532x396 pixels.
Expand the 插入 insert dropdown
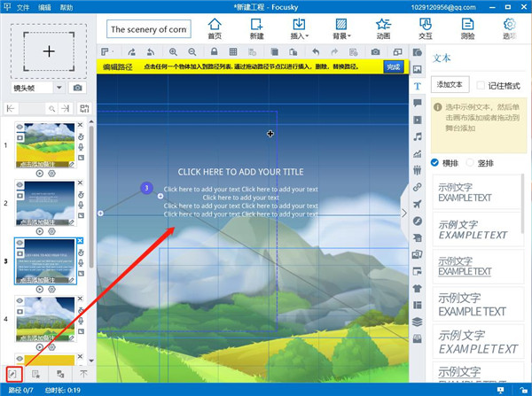300,28
